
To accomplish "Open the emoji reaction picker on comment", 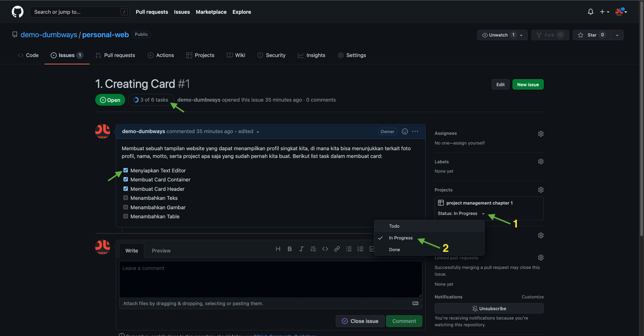I will point(405,131).
